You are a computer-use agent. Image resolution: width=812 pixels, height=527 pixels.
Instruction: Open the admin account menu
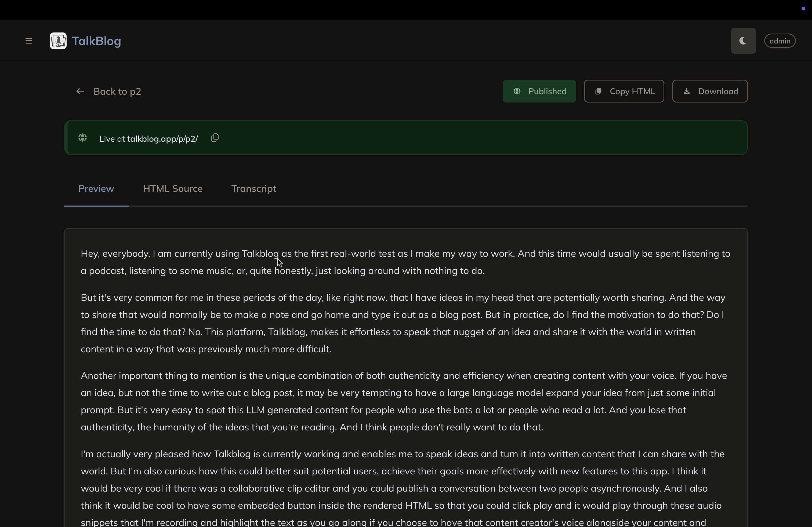(780, 41)
